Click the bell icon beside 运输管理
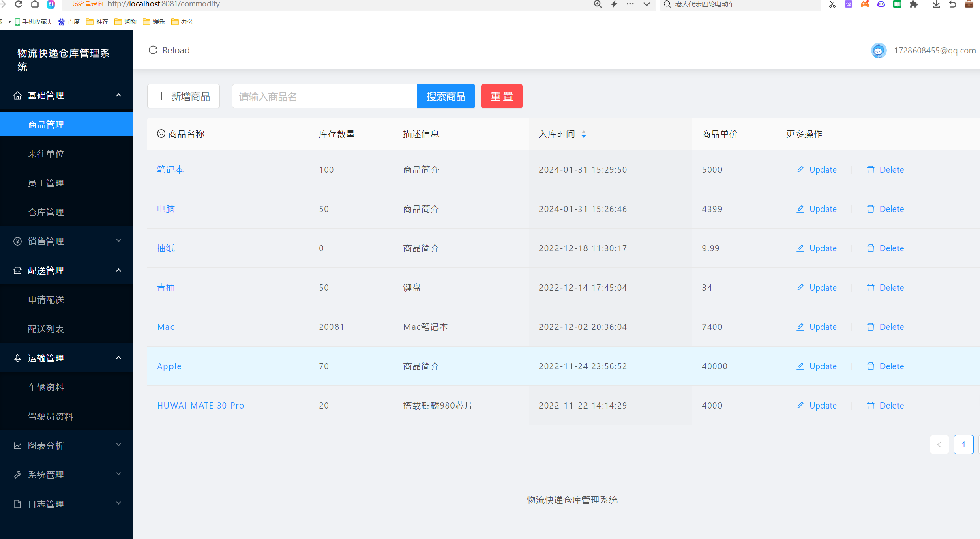 click(x=17, y=358)
